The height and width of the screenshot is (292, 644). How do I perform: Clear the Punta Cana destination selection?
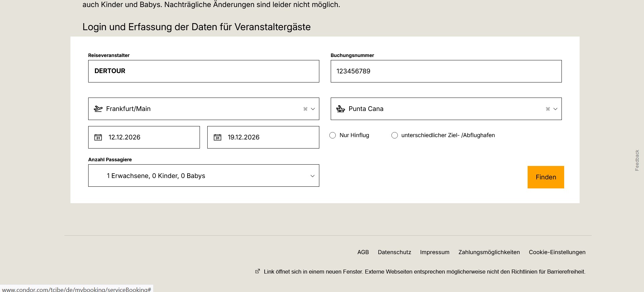tap(548, 109)
